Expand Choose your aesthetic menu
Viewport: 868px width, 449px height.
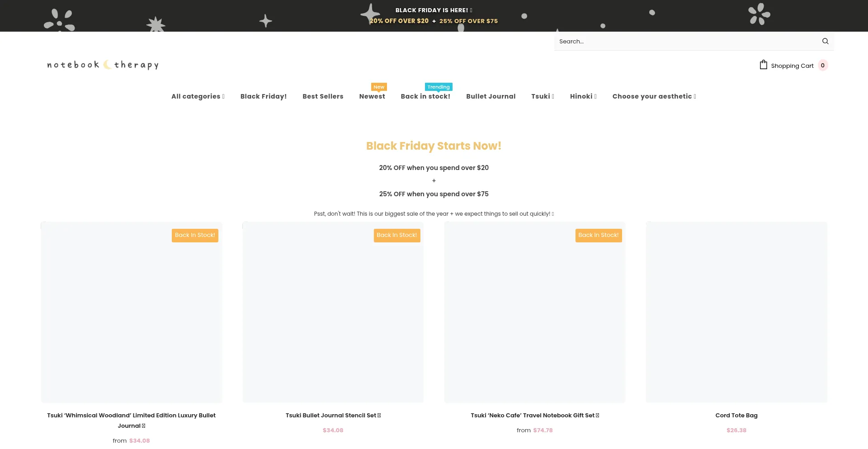point(654,96)
